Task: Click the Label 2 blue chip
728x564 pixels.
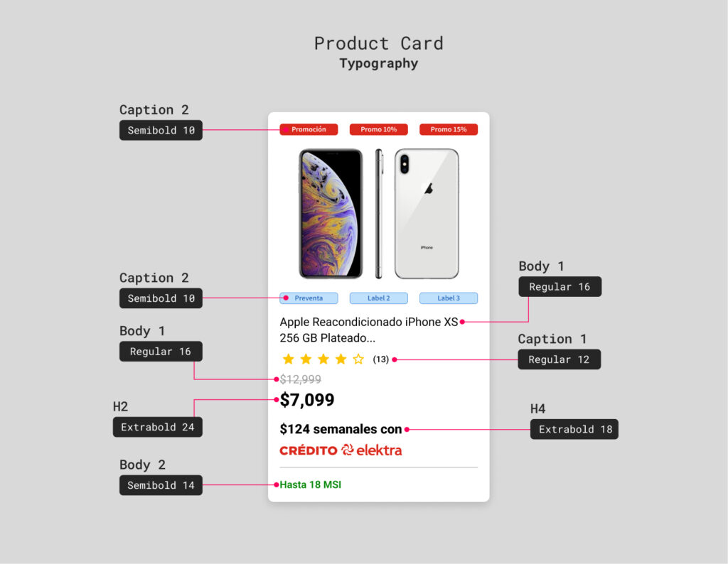Action: coord(378,298)
